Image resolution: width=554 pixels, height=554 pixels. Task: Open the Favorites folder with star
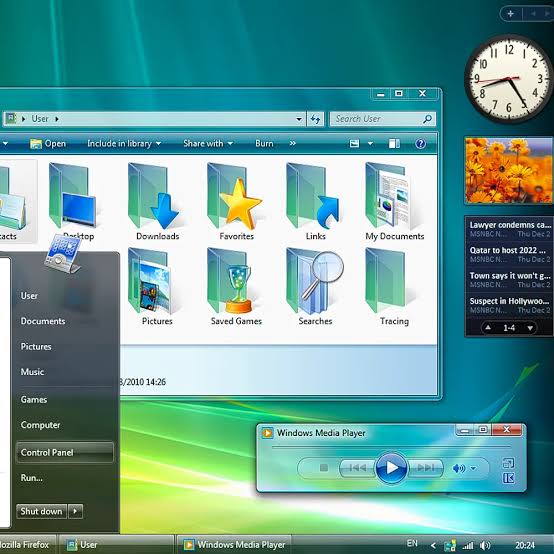coord(234,196)
